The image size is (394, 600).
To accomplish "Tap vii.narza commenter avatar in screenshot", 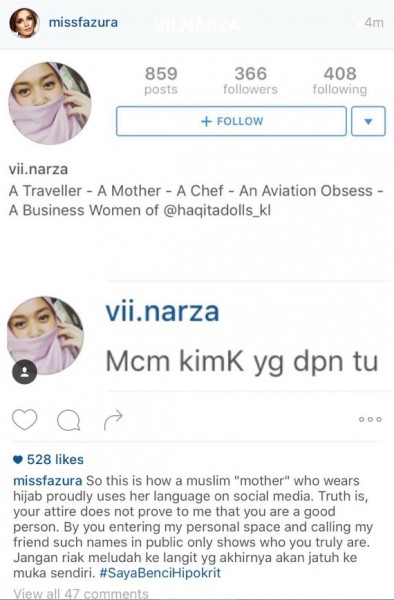I will pos(45,335).
